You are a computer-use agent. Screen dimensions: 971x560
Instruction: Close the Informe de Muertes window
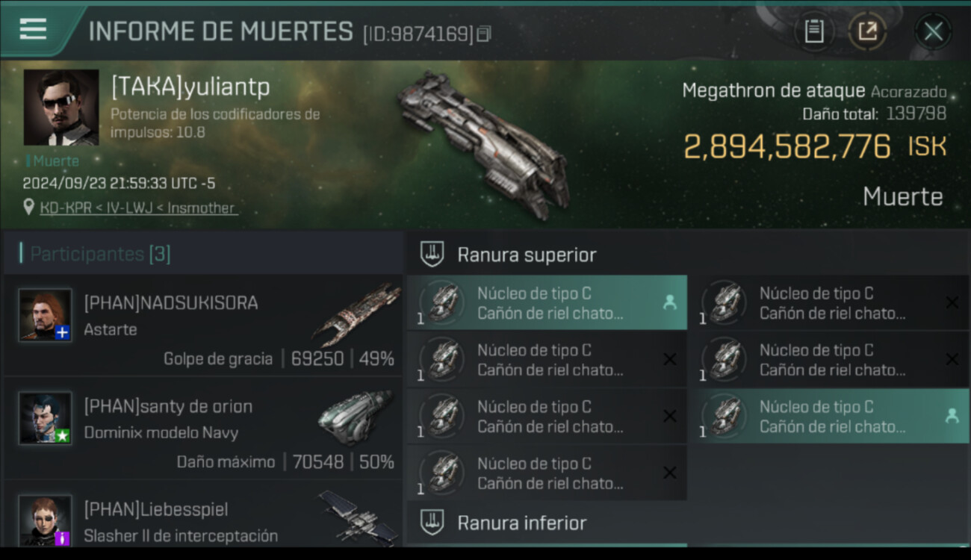933,31
